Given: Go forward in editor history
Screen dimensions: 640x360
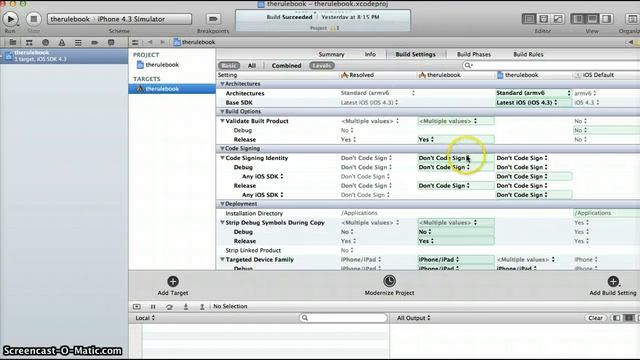Looking at the screenshot, I should tap(162, 42).
